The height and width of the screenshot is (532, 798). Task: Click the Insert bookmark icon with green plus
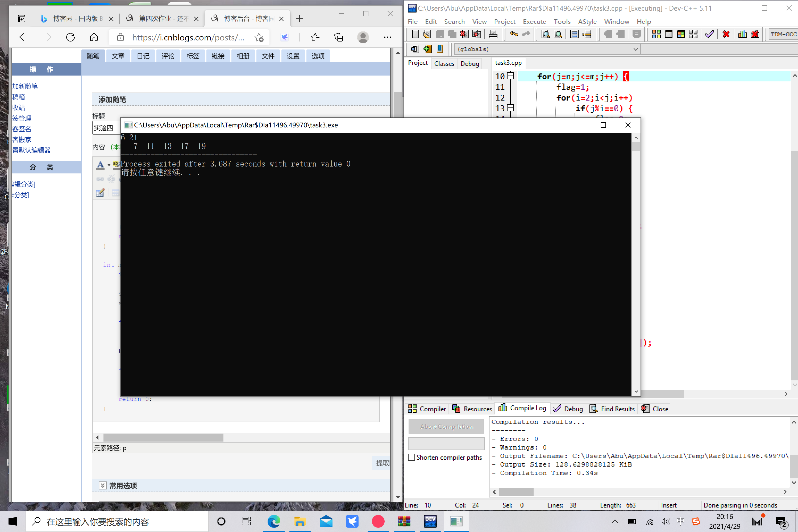coord(427,49)
